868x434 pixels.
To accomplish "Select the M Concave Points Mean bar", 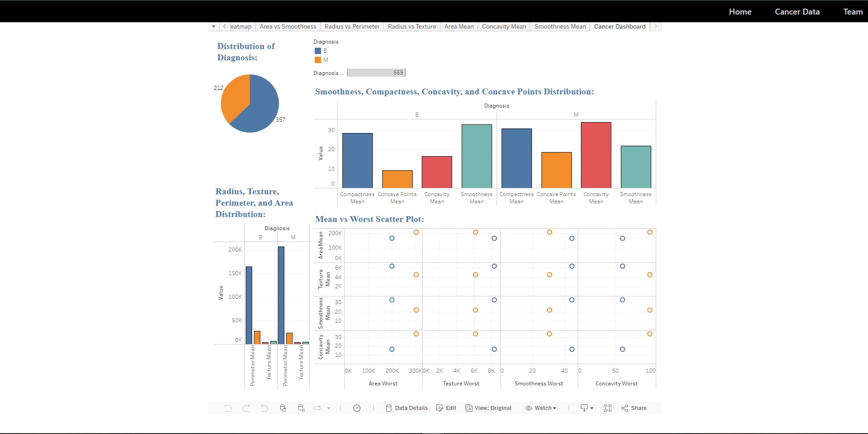I will click(x=556, y=170).
